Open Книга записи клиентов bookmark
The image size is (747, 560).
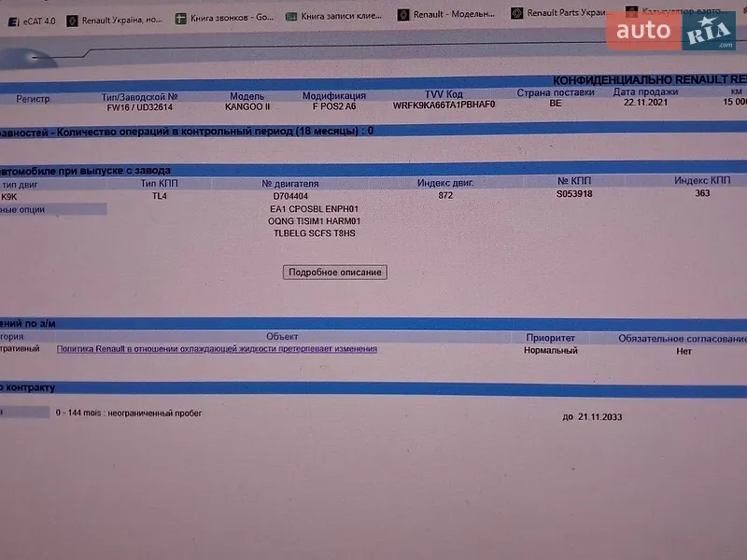[x=334, y=16]
